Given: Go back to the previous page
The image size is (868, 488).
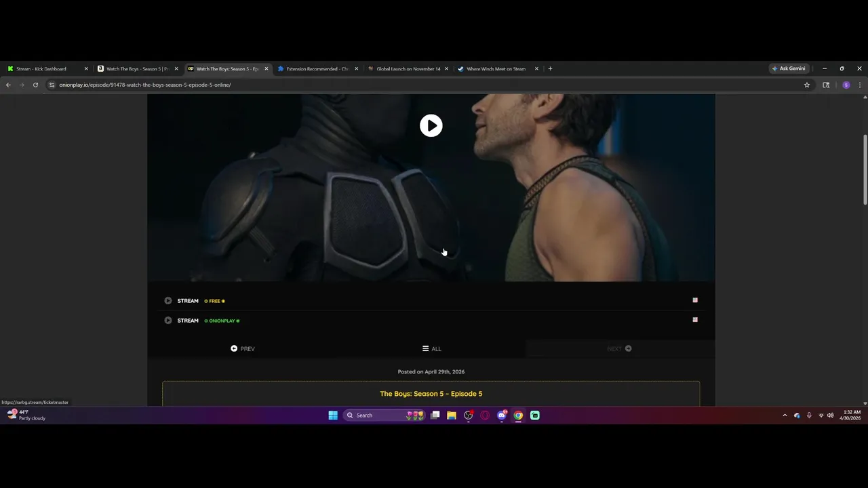Looking at the screenshot, I should point(8,85).
